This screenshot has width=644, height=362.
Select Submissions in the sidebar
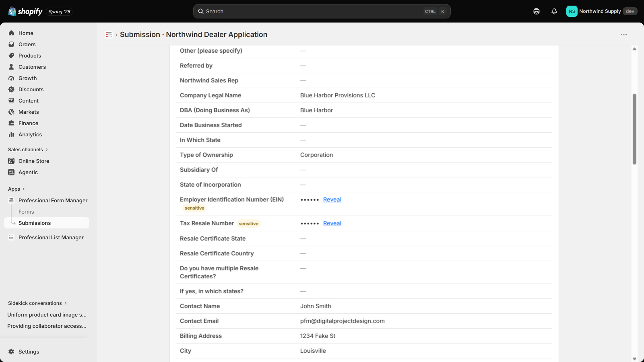tap(47, 223)
